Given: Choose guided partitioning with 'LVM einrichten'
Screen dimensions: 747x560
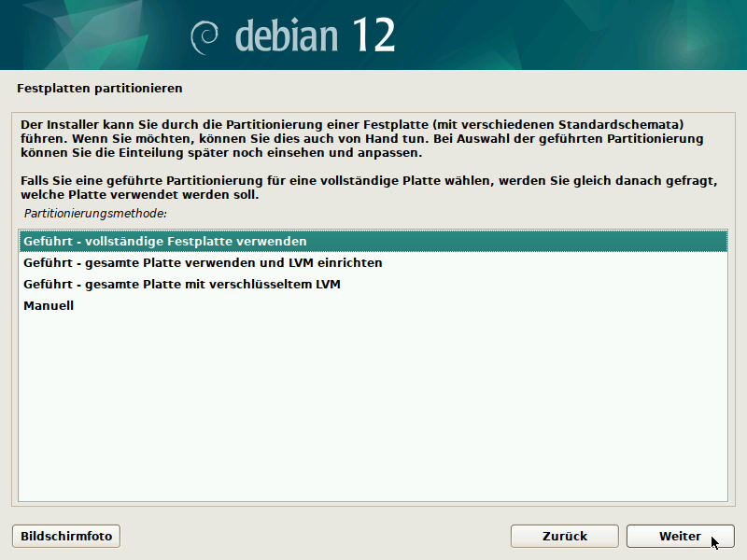Looking at the screenshot, I should [203, 262].
